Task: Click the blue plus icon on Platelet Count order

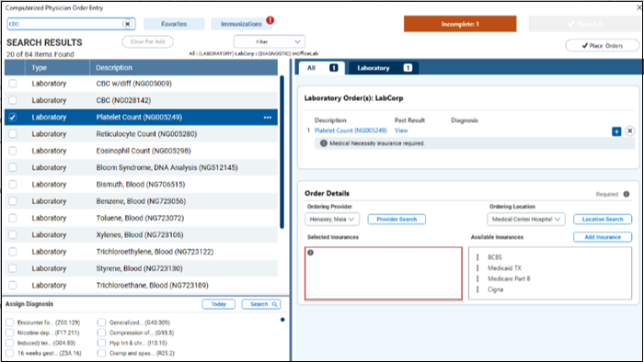Action: pos(616,131)
